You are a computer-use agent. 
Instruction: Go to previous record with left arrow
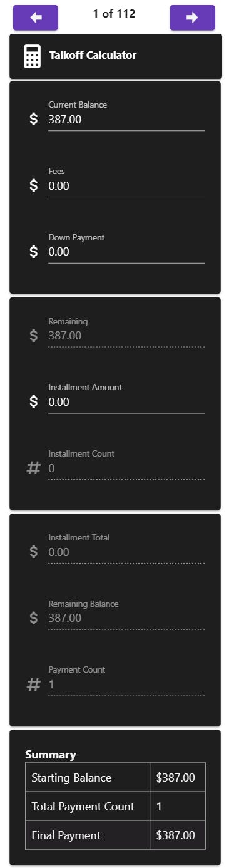36,18
